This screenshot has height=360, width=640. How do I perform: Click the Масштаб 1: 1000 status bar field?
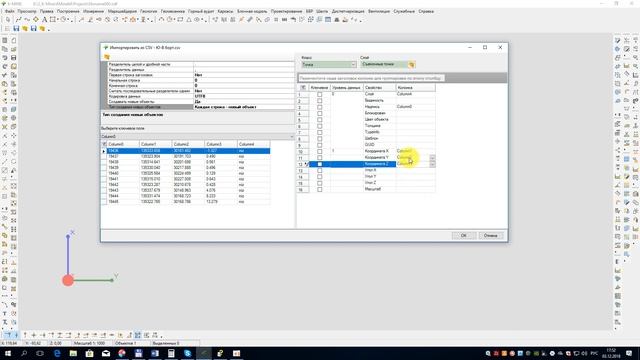(x=89, y=343)
